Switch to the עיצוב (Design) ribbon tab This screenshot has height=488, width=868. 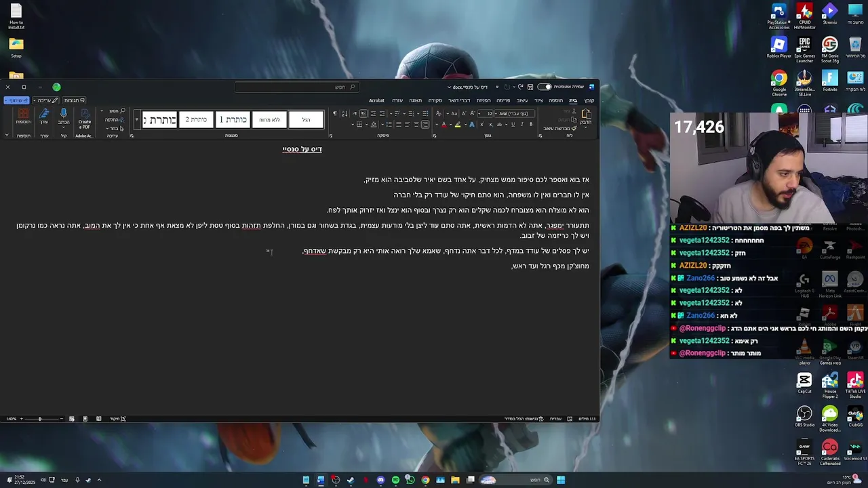coord(522,100)
